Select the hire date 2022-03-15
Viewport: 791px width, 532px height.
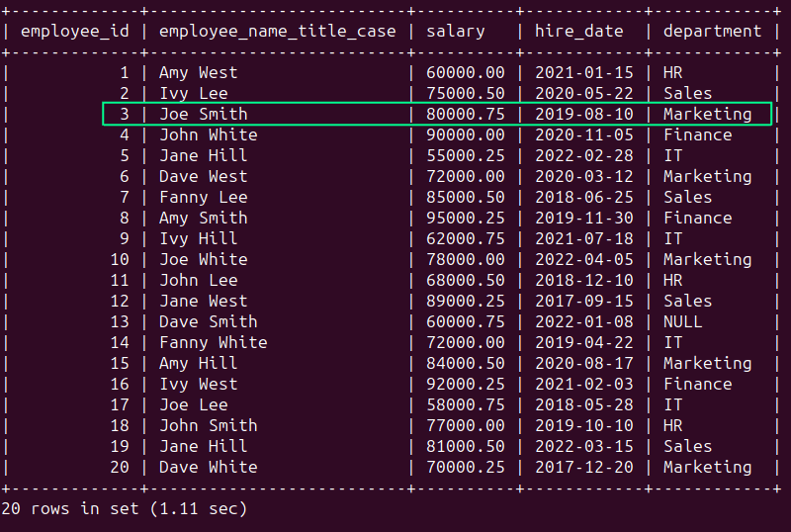583,446
